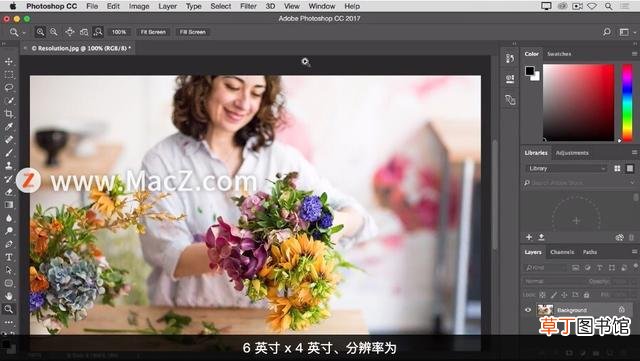Select the Eraser tool
640x361 pixels.
click(9, 192)
